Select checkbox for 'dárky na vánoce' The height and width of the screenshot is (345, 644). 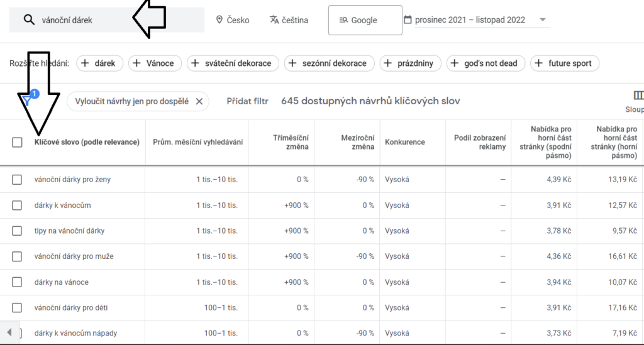tap(17, 282)
